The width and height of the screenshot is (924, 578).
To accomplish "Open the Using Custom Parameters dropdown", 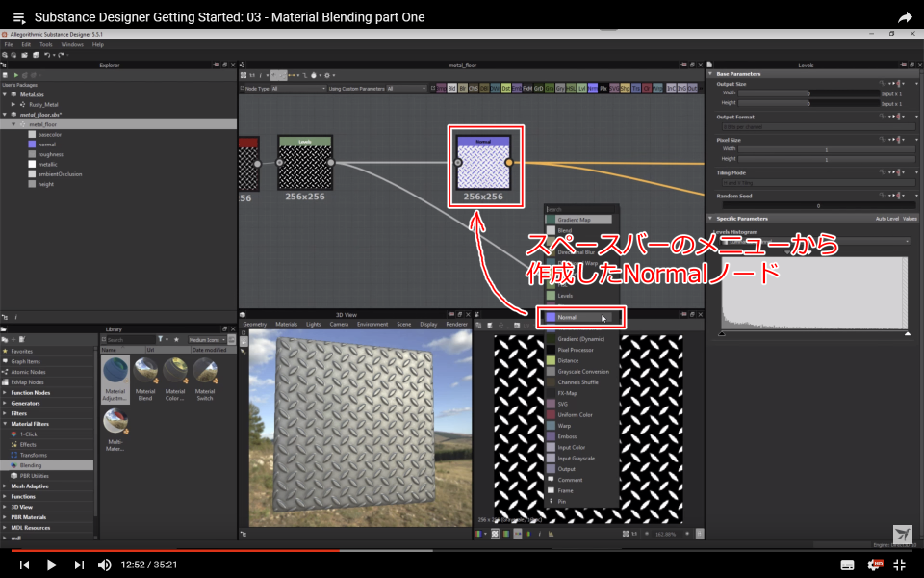I will tap(406, 89).
